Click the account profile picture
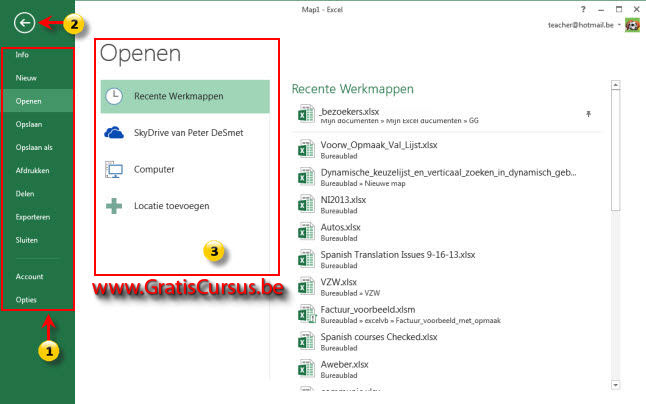 632,25
